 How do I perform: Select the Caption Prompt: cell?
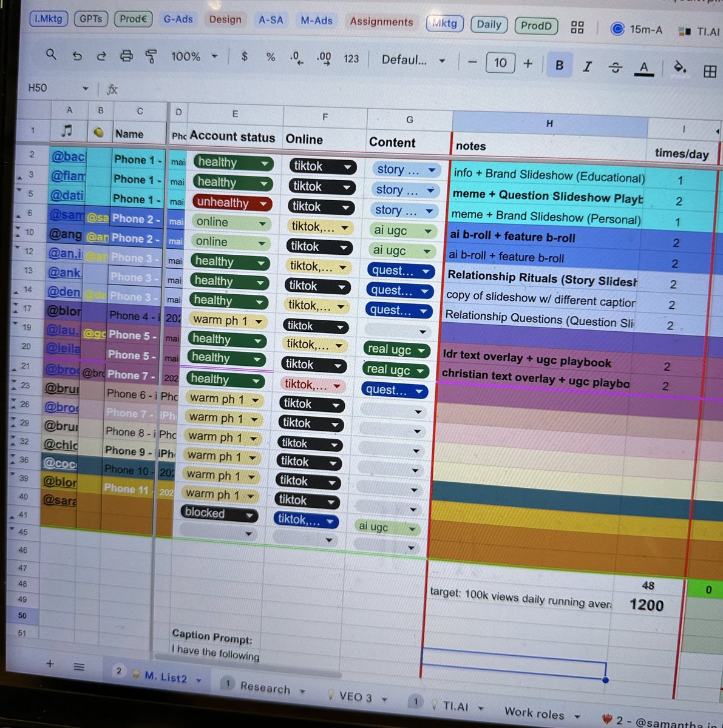[x=212, y=636]
